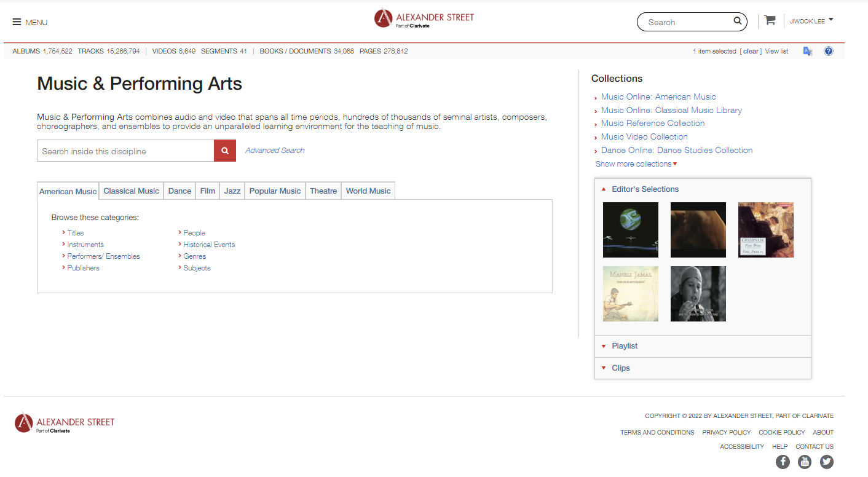This screenshot has height=477, width=868.
Task: Browse the Subjects category
Action: [x=197, y=268]
